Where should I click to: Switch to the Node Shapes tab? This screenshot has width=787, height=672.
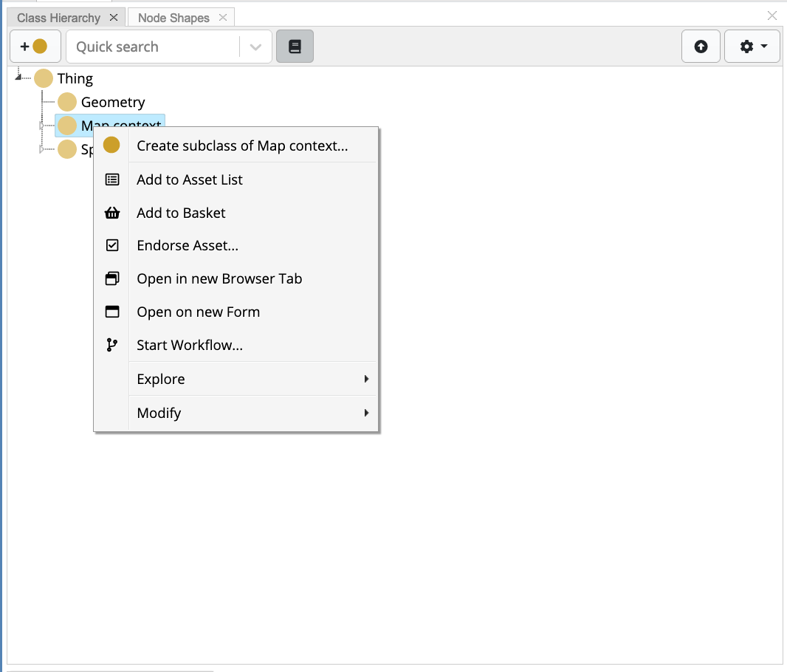click(x=175, y=16)
